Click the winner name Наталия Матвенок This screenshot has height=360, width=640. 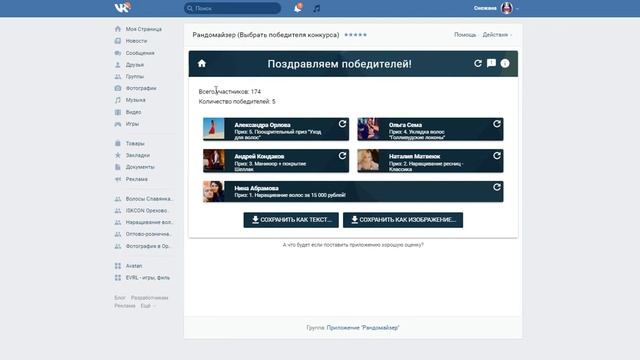point(414,156)
